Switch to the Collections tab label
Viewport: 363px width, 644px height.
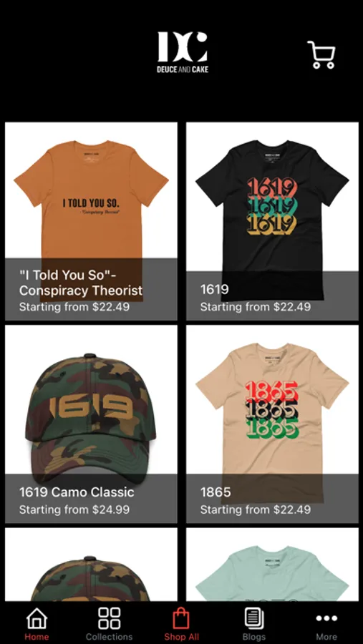(109, 637)
